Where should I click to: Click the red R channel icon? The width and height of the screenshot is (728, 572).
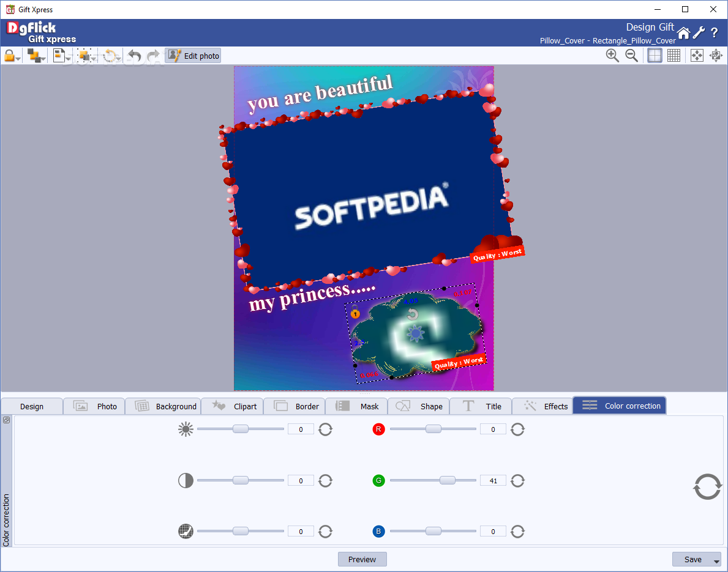point(379,429)
